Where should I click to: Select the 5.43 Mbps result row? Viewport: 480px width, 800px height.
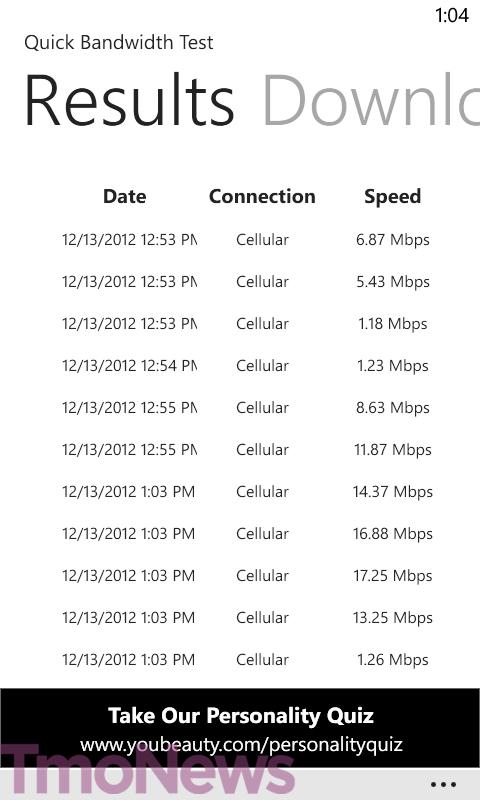click(247, 282)
